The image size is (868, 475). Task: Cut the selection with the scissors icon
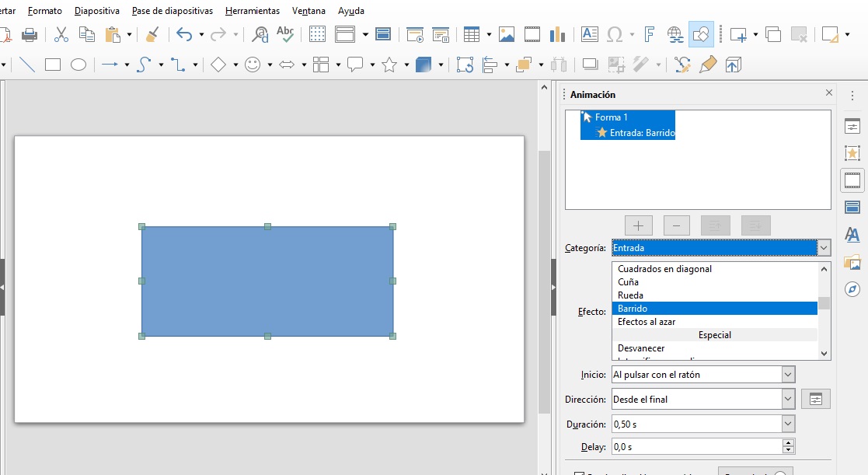[x=61, y=35]
